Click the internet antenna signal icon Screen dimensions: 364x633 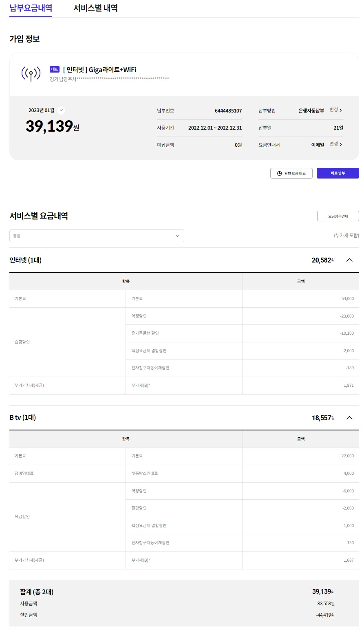point(31,74)
